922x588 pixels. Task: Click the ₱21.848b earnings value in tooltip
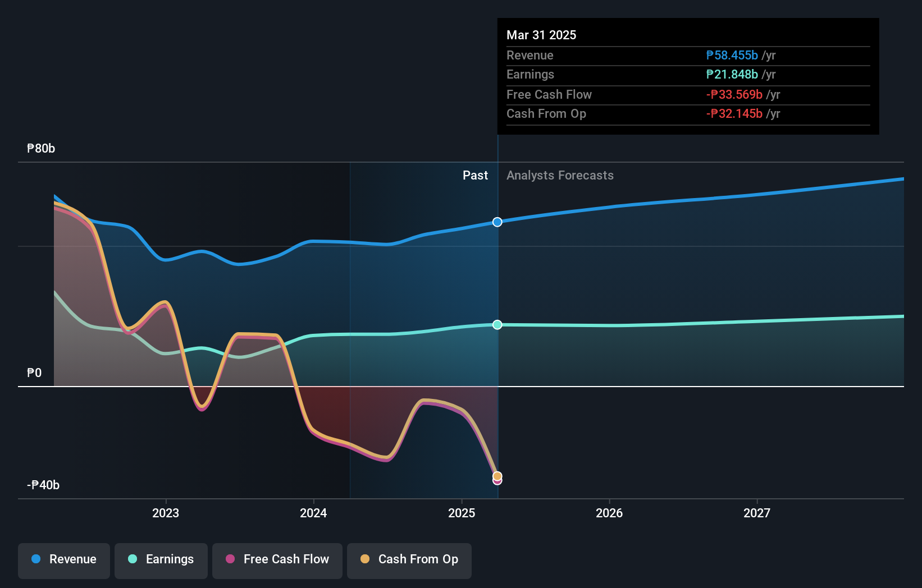click(732, 75)
